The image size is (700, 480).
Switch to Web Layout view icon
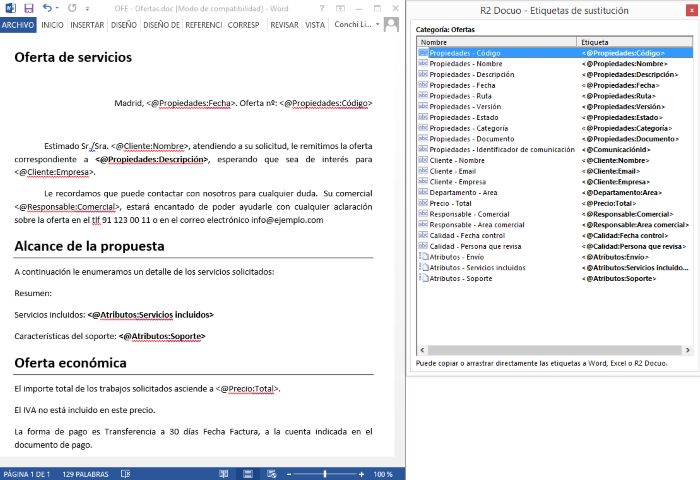tap(271, 474)
